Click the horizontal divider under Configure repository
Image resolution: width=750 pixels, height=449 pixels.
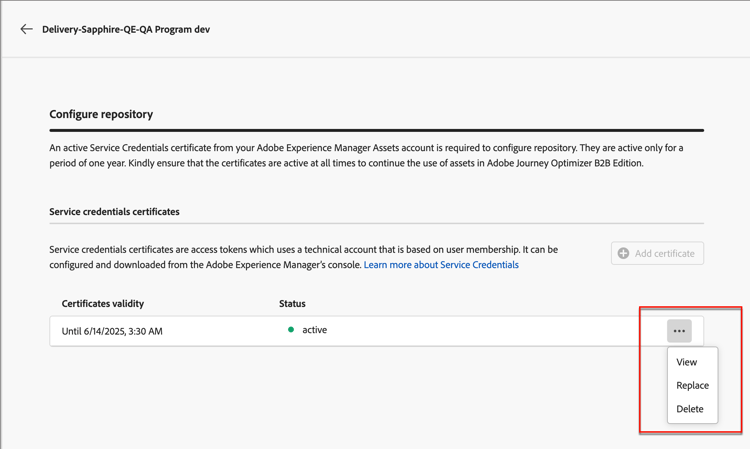pos(376,130)
